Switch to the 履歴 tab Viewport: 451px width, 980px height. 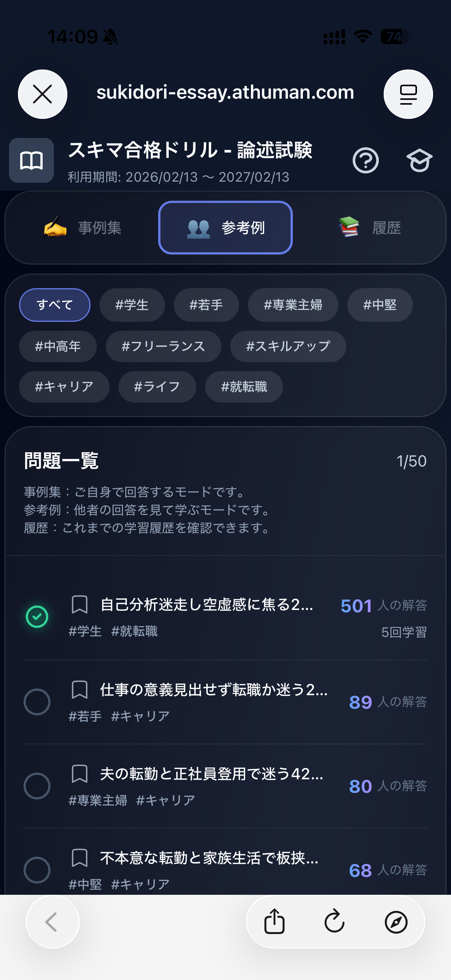(370, 228)
